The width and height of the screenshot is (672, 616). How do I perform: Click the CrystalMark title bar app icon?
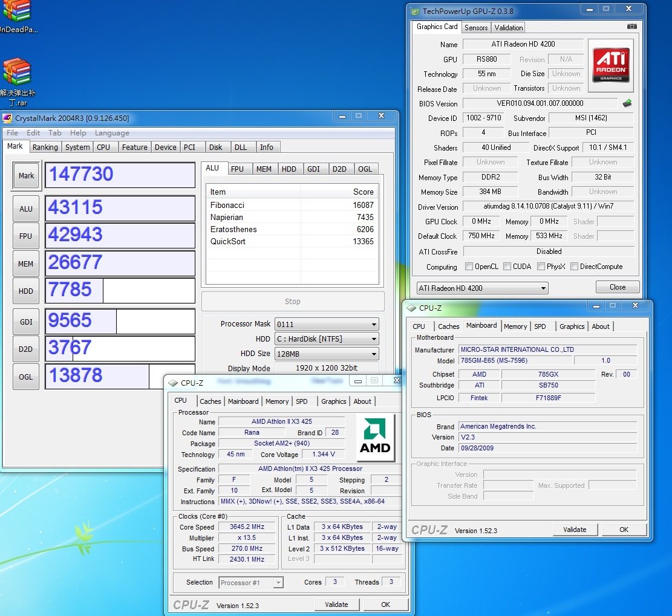point(7,118)
